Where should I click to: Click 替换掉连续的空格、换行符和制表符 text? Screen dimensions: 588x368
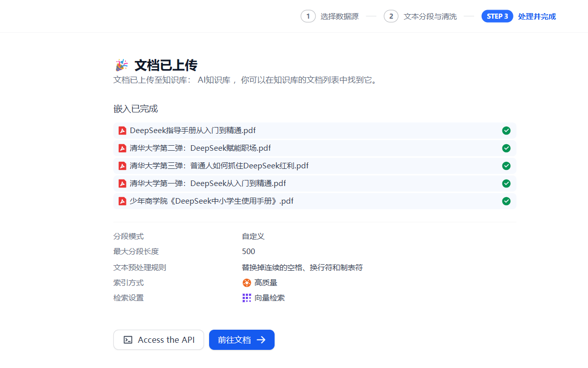tap(302, 268)
